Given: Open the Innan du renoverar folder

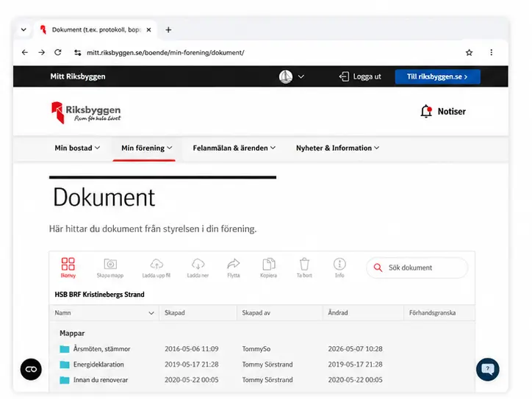Looking at the screenshot, I should [x=101, y=380].
